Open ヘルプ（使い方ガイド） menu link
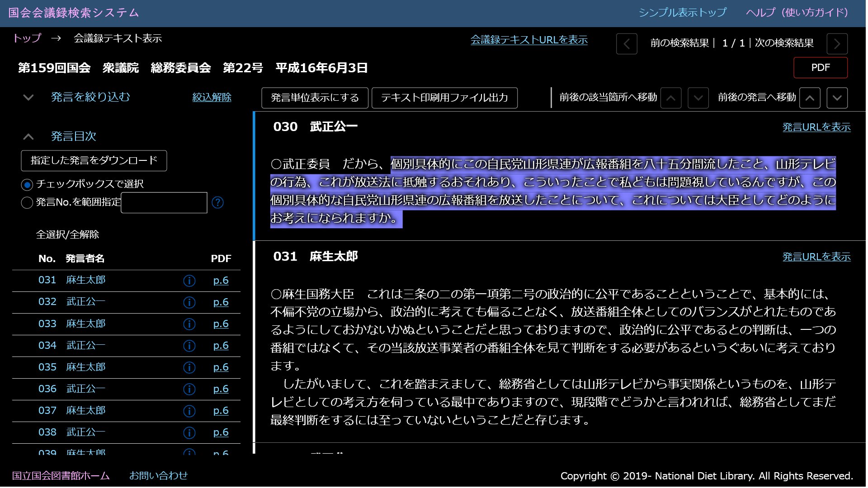 click(797, 13)
